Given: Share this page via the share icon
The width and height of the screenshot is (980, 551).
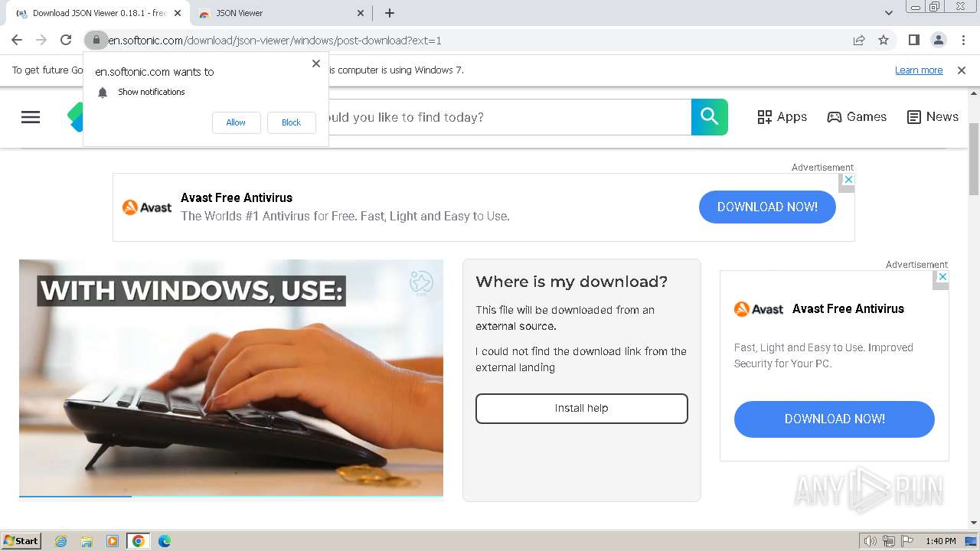Looking at the screenshot, I should tap(859, 40).
